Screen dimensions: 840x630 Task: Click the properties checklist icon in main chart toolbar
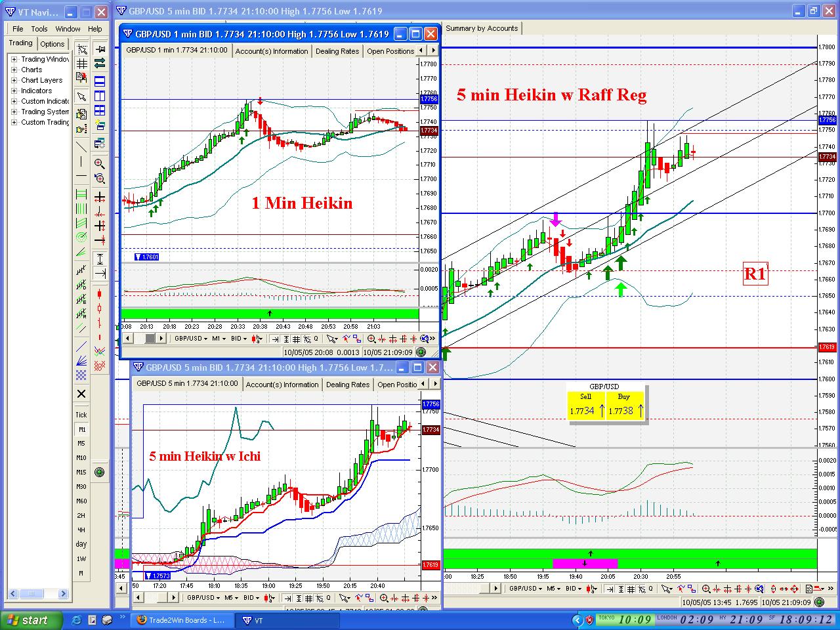coord(808,589)
